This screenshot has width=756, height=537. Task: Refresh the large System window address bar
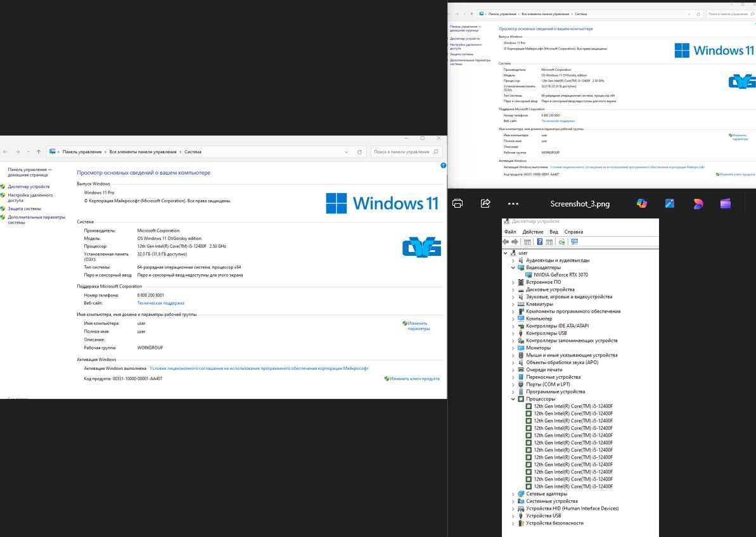[x=359, y=152]
